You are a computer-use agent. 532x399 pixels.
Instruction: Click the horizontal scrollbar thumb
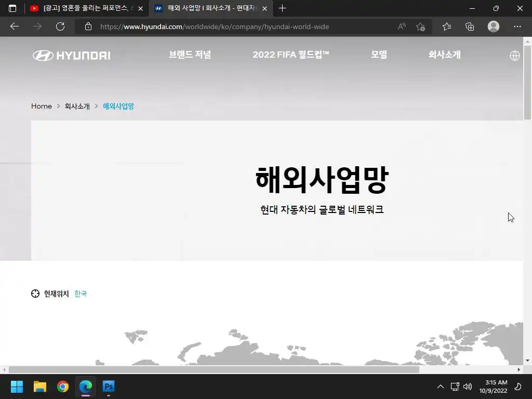point(214,369)
